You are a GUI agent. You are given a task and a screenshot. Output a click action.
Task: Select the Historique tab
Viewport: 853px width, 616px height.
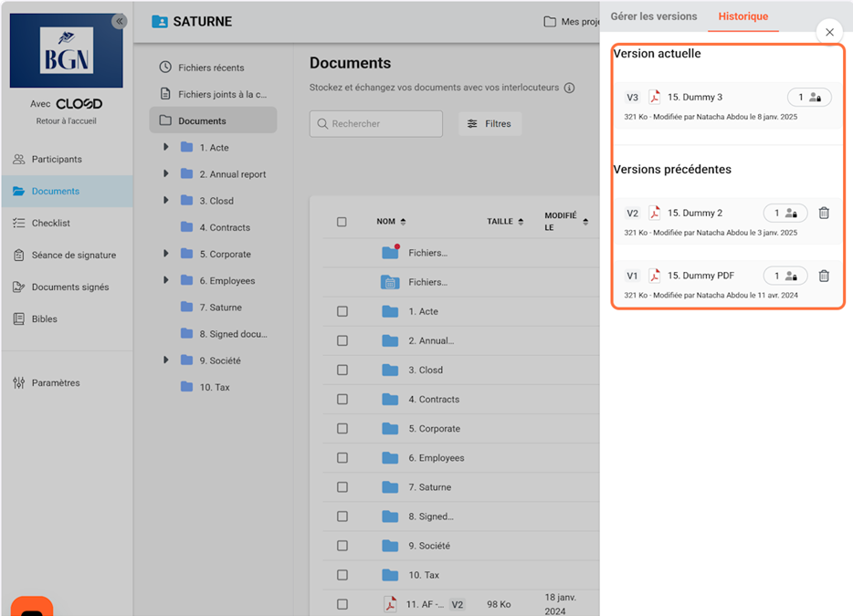pyautogui.click(x=742, y=16)
